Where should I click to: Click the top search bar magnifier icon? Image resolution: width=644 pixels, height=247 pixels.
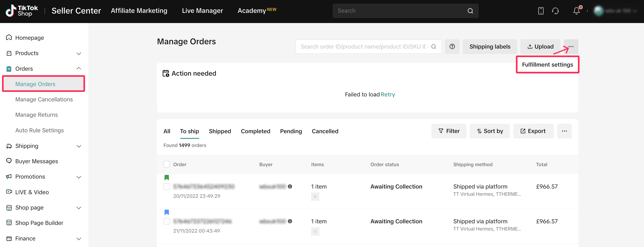coord(470,11)
